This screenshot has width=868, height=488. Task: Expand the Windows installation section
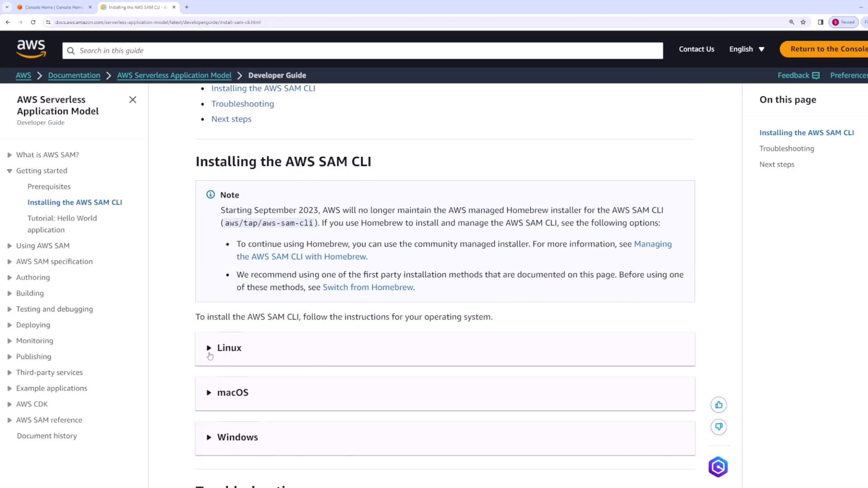(x=237, y=437)
